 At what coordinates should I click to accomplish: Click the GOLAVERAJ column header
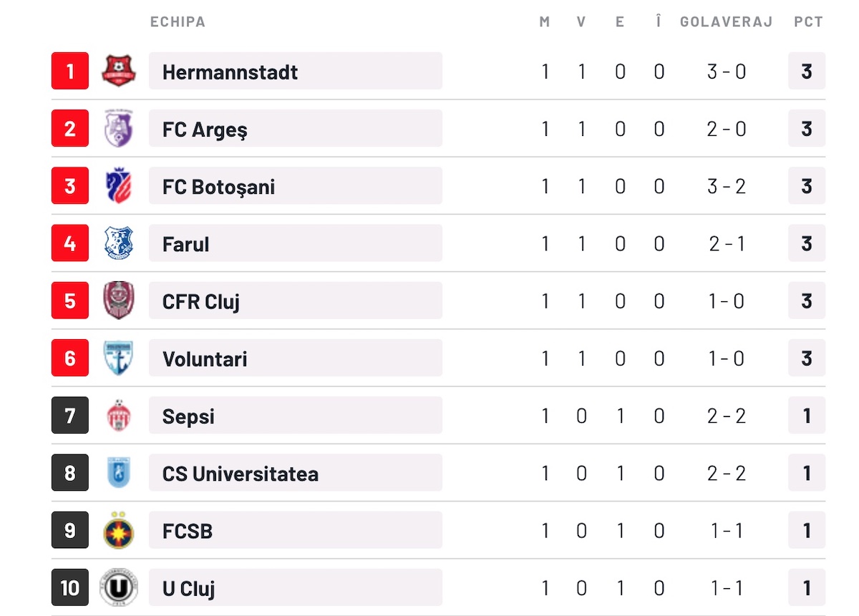click(x=726, y=21)
